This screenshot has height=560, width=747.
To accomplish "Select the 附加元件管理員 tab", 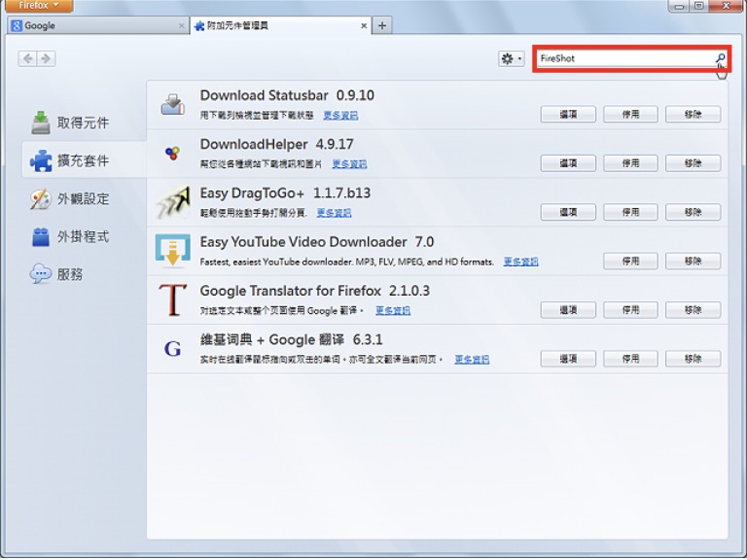I will point(280,25).
